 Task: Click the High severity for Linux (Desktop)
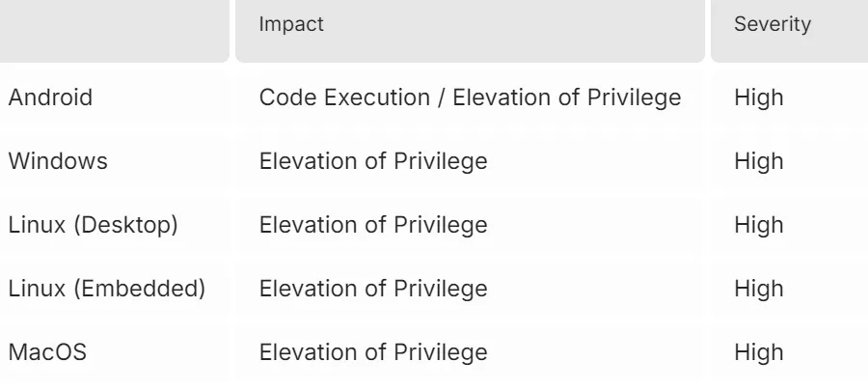pos(758,225)
